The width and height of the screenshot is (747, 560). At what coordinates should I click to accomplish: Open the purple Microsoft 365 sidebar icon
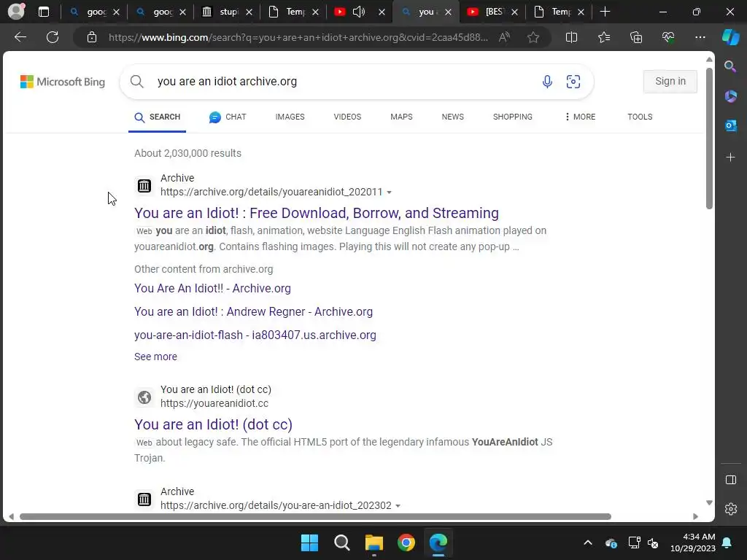pos(730,96)
